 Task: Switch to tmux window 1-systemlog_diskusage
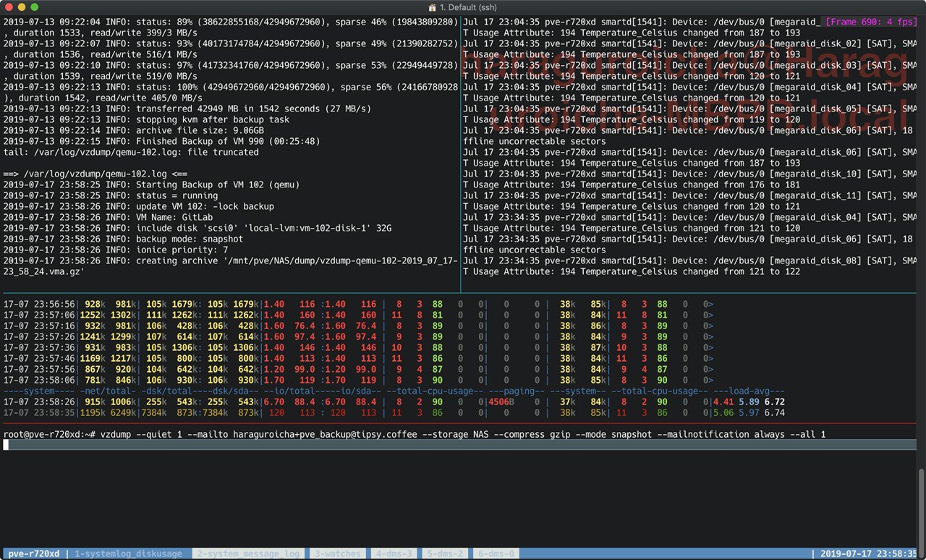click(x=130, y=553)
